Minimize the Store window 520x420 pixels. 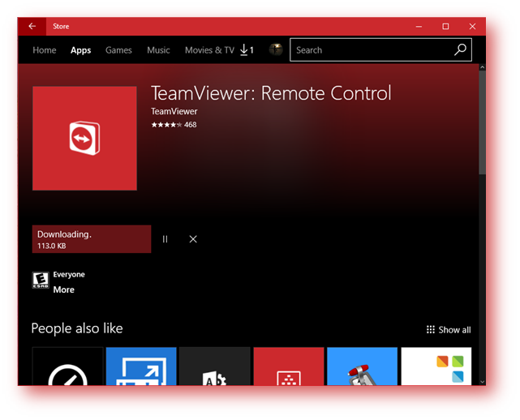pyautogui.click(x=419, y=26)
